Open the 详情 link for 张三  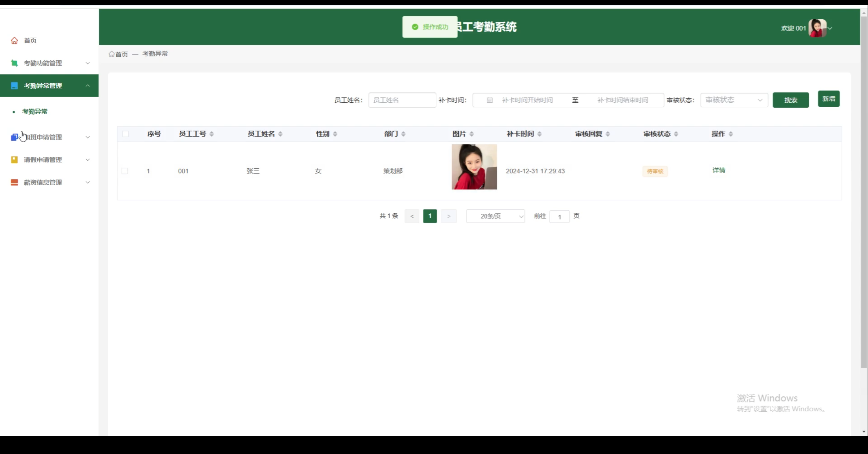click(718, 170)
